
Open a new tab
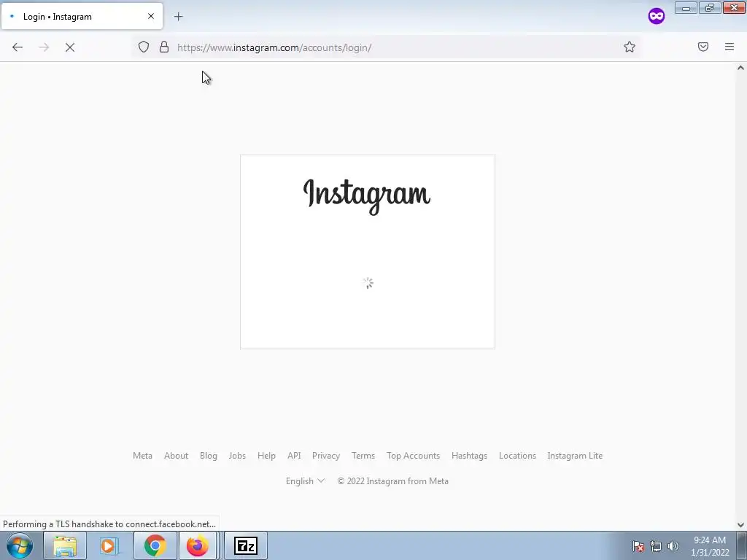pos(178,17)
